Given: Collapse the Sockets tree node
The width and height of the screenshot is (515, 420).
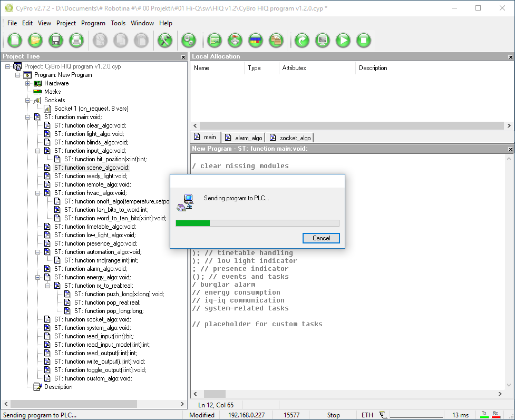Looking at the screenshot, I should pyautogui.click(x=28, y=100).
